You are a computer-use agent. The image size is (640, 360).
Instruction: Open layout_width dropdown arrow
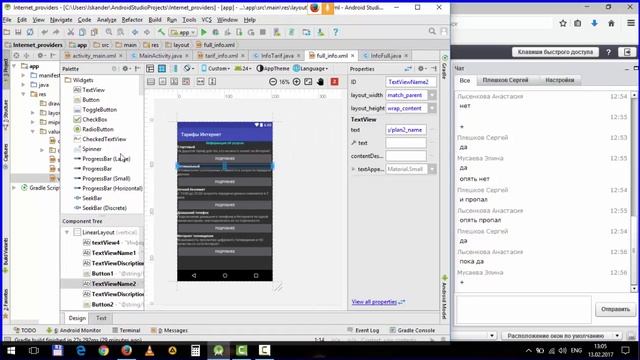pyautogui.click(x=432, y=95)
